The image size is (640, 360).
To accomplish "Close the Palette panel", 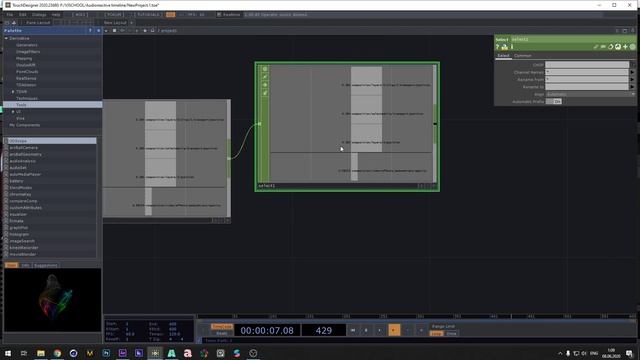I will (x=98, y=31).
